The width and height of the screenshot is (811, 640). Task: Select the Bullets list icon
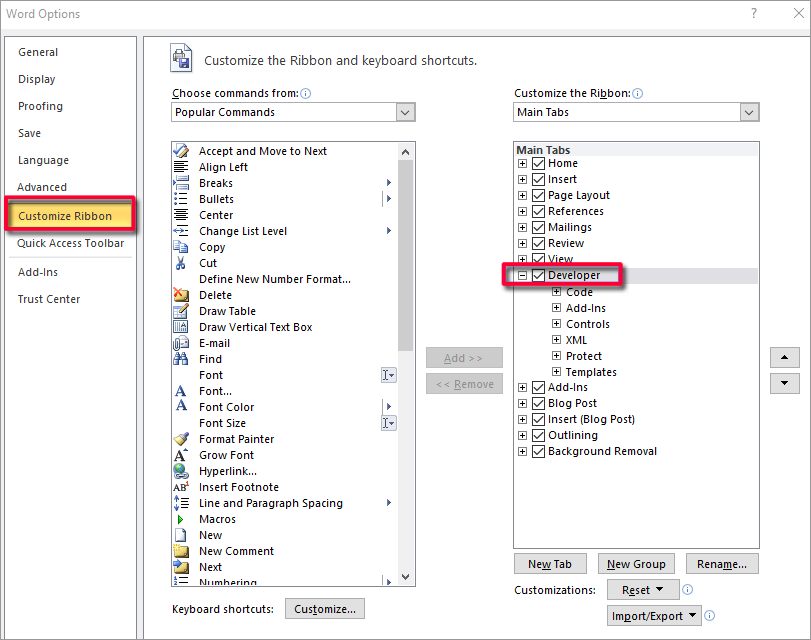[x=181, y=199]
